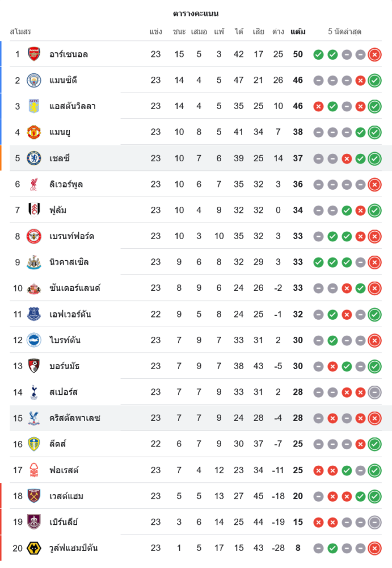Open the ฟูแล่ม team link
Screen dimensions: 392x568
(58, 210)
